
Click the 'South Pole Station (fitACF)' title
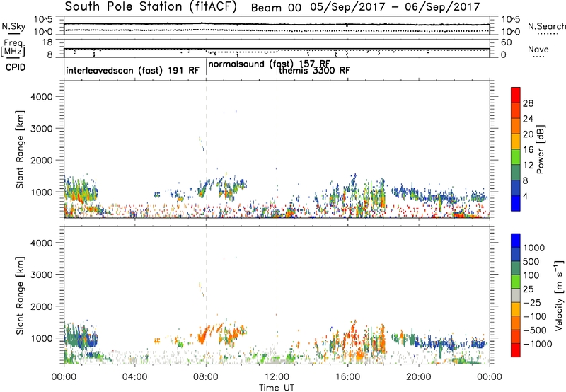151,6
